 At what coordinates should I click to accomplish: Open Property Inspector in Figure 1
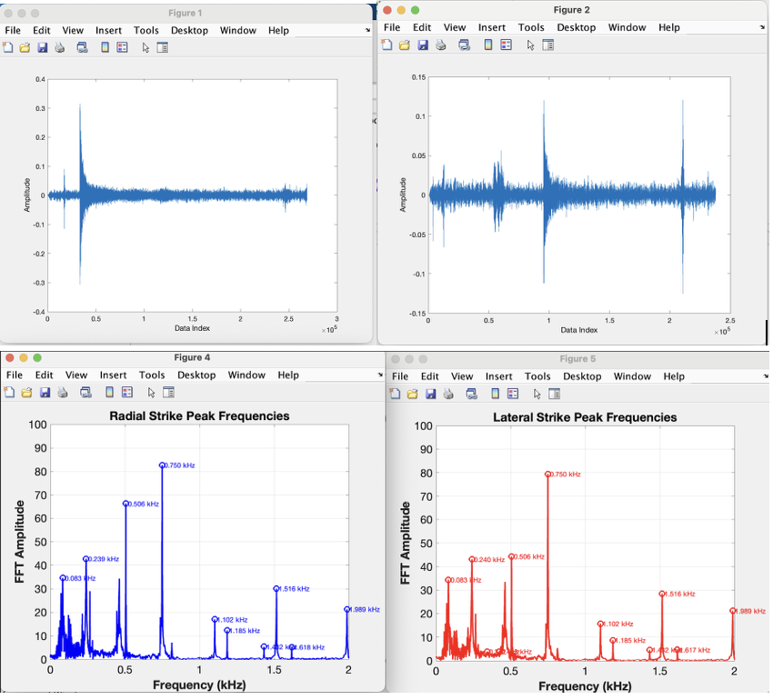tap(162, 47)
